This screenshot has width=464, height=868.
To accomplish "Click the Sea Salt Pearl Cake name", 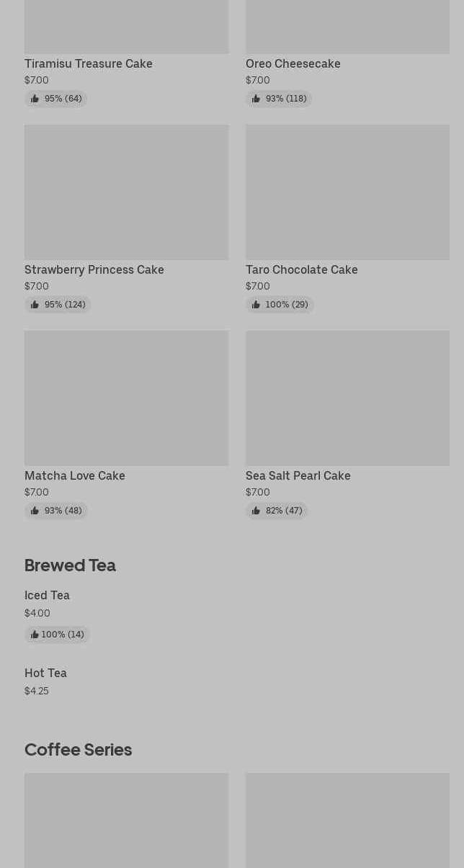I will [298, 475].
